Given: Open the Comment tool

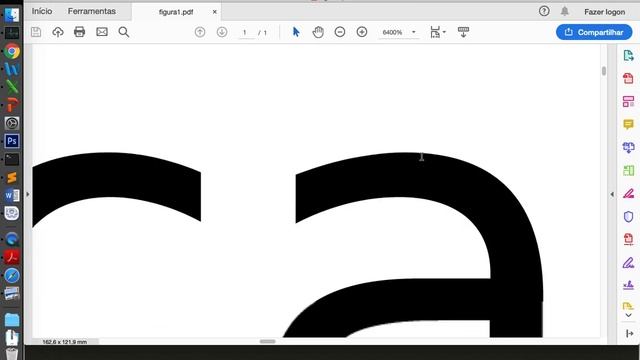Looking at the screenshot, I should [x=629, y=124].
